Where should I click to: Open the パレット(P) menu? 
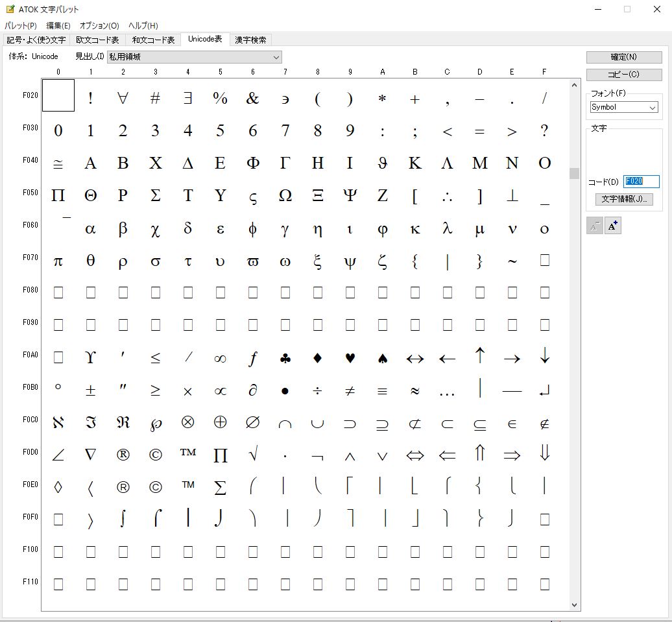pyautogui.click(x=21, y=25)
